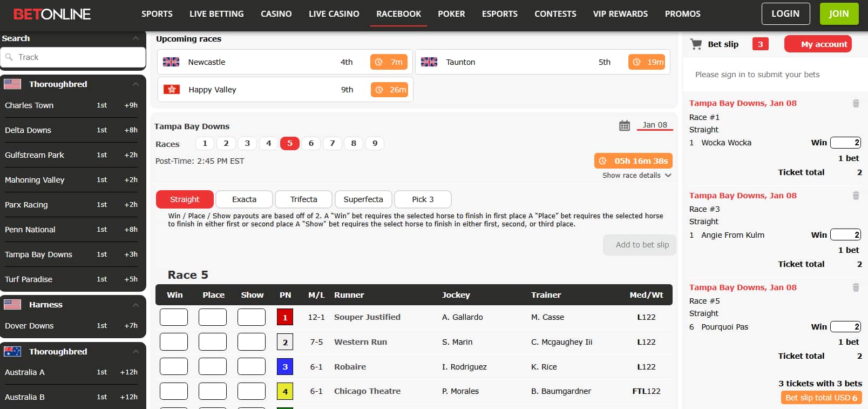Click the Happy Valley Hong Kong flag
The height and width of the screenshot is (409, 868).
coord(172,90)
